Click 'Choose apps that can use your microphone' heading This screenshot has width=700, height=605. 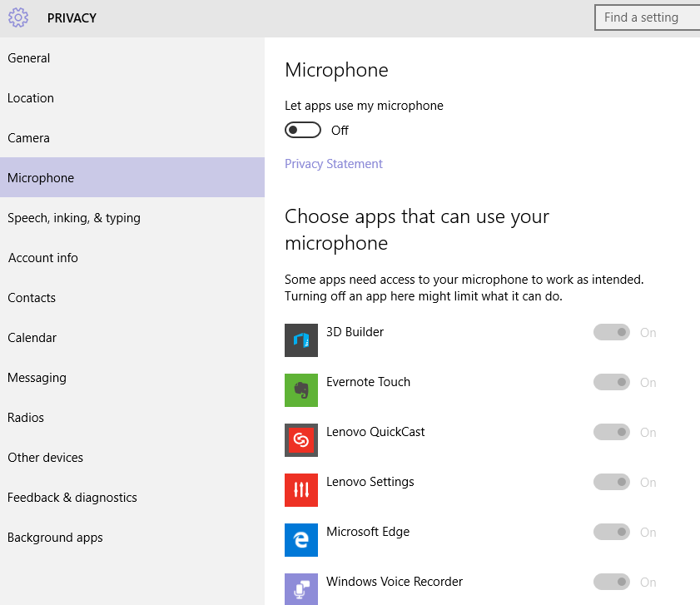point(417,230)
